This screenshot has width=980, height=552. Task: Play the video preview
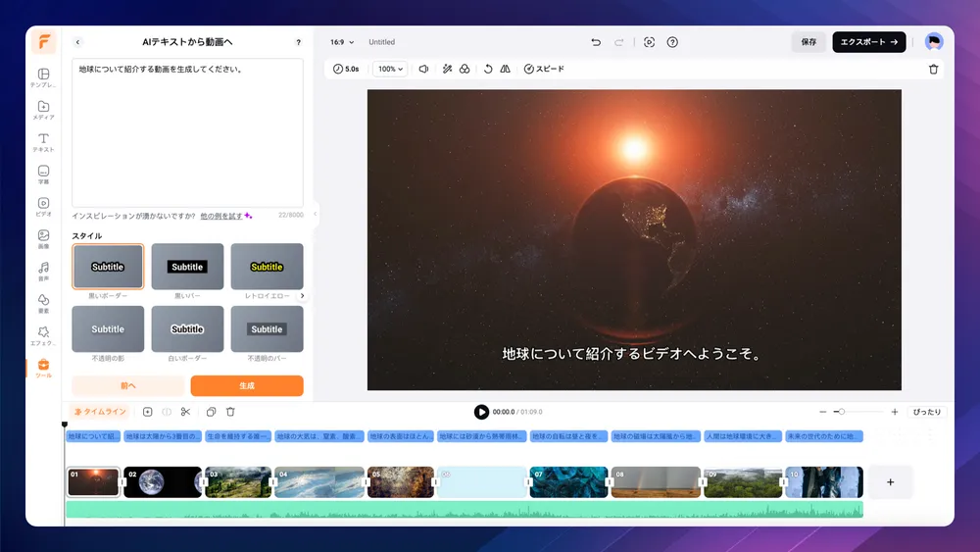[481, 412]
